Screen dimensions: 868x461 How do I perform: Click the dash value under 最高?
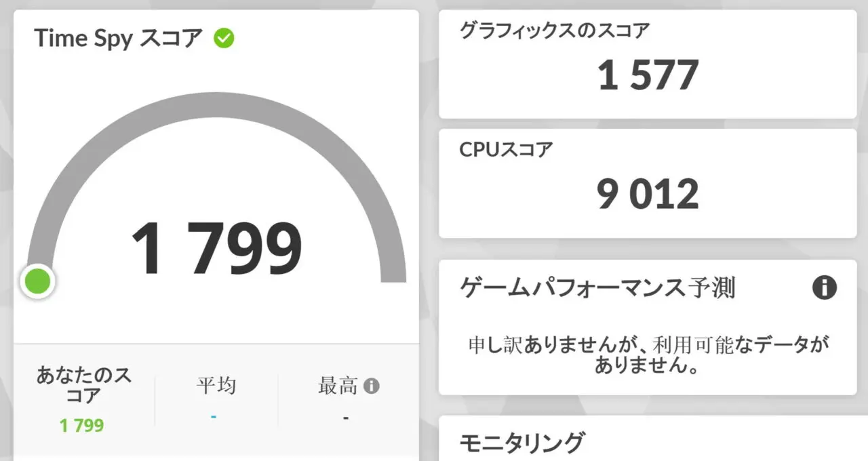coord(346,418)
